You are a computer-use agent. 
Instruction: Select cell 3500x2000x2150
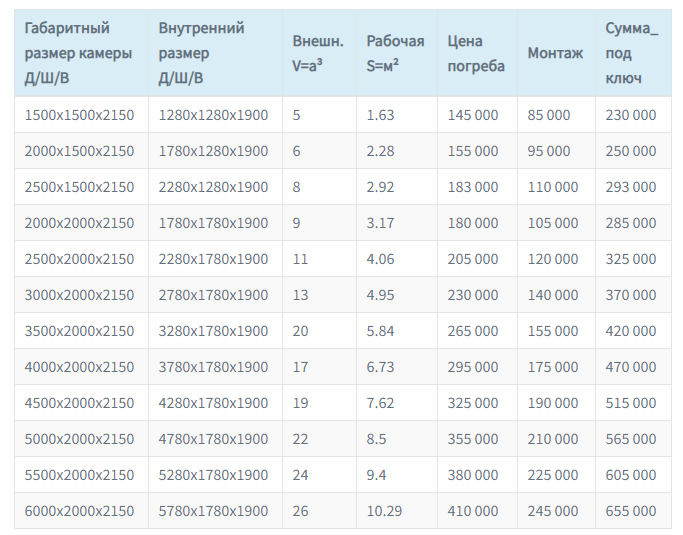click(x=79, y=331)
